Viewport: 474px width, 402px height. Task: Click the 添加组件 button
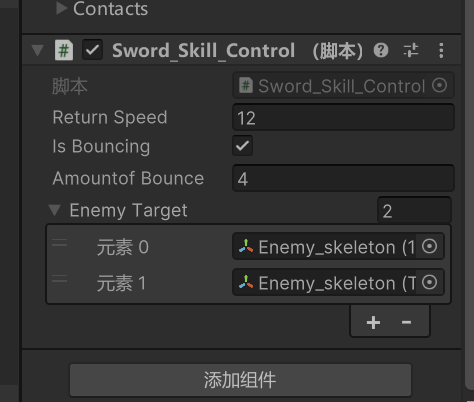point(240,380)
